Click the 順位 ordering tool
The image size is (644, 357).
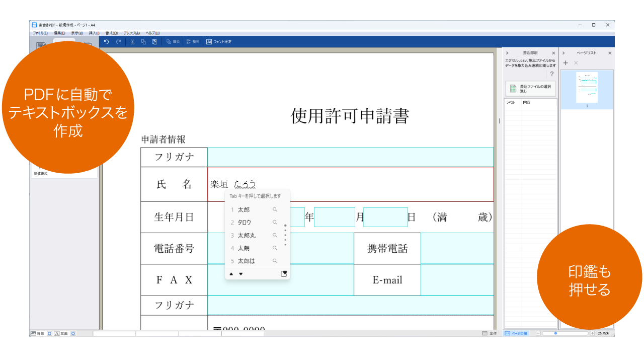click(x=173, y=41)
